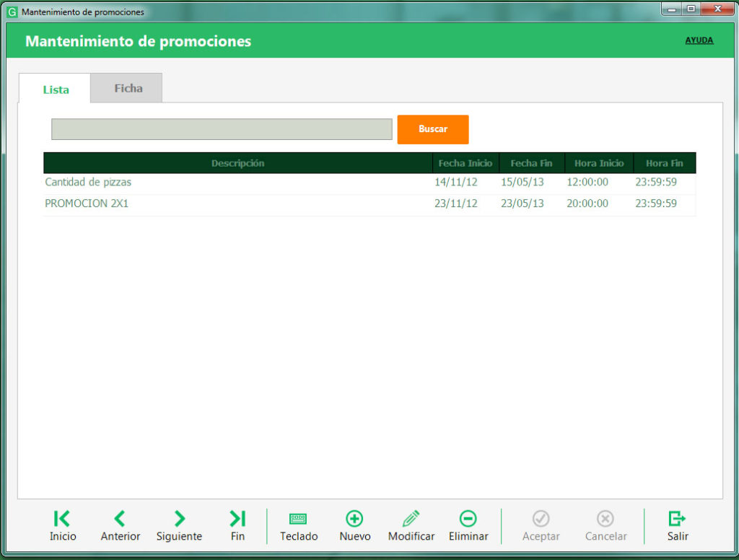
Task: Click the Cancelar icon
Action: tap(605, 518)
